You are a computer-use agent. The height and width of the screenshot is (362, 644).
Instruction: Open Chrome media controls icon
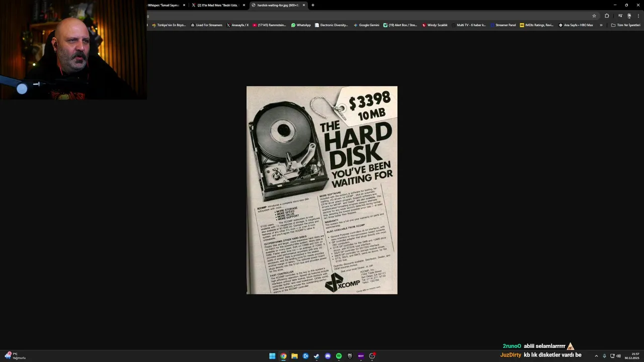[x=620, y=16]
